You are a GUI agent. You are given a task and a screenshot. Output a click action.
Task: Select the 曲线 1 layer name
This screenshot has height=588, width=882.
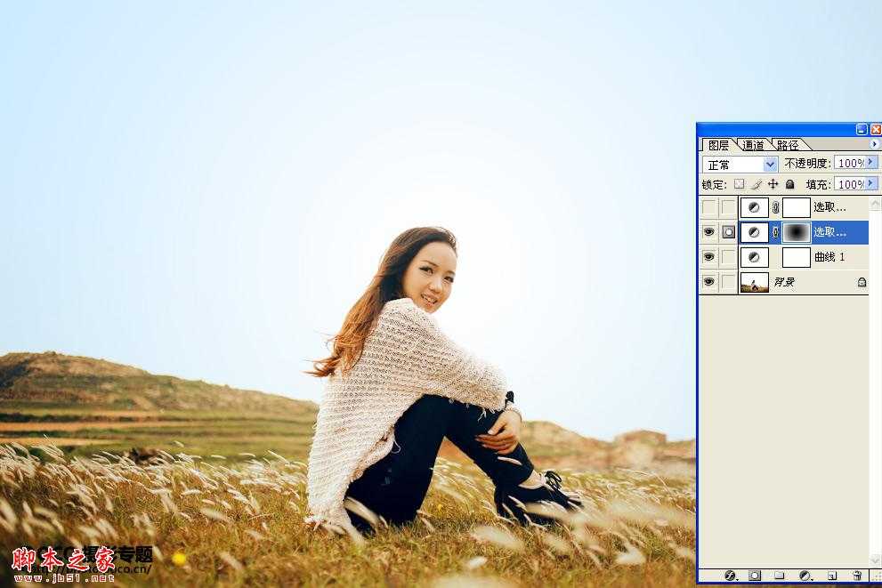[x=829, y=257]
